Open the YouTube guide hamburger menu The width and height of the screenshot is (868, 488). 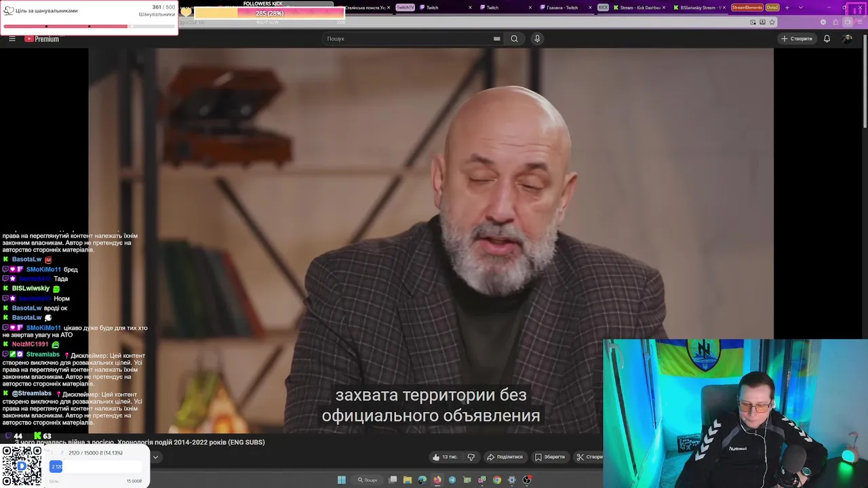12,39
